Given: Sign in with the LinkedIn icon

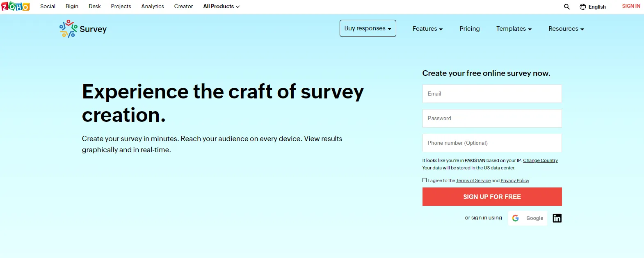Looking at the screenshot, I should coord(557,218).
